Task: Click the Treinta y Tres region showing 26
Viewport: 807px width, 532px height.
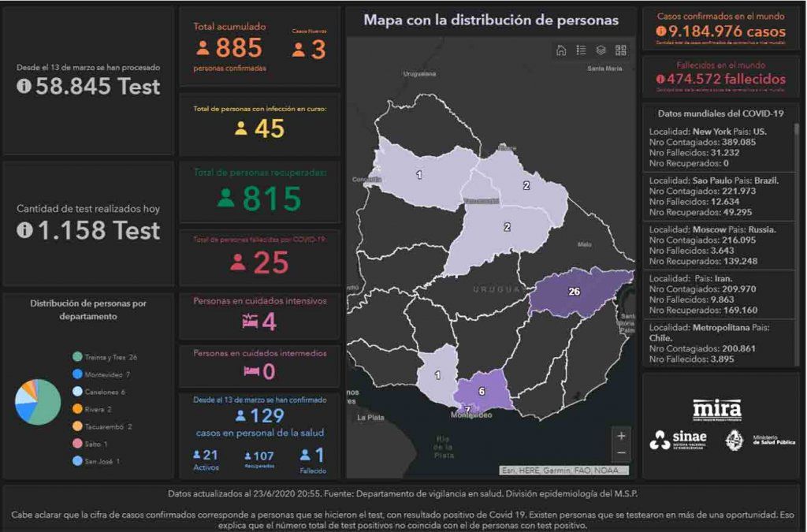Action: [575, 292]
